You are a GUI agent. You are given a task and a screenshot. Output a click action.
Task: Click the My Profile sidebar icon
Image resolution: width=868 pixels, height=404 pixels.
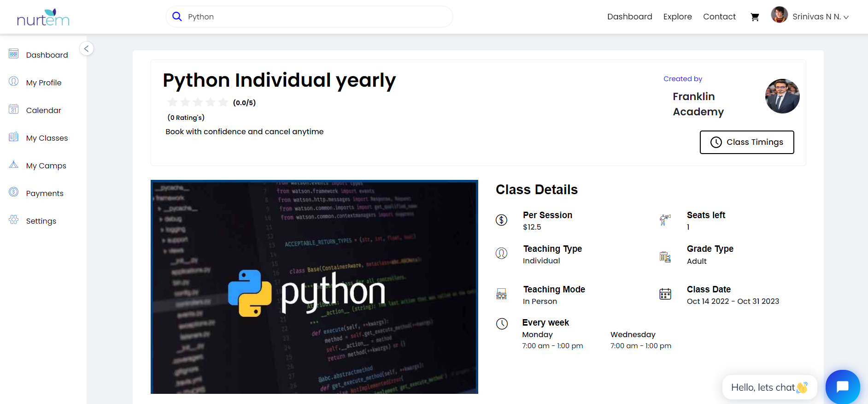coord(14,82)
